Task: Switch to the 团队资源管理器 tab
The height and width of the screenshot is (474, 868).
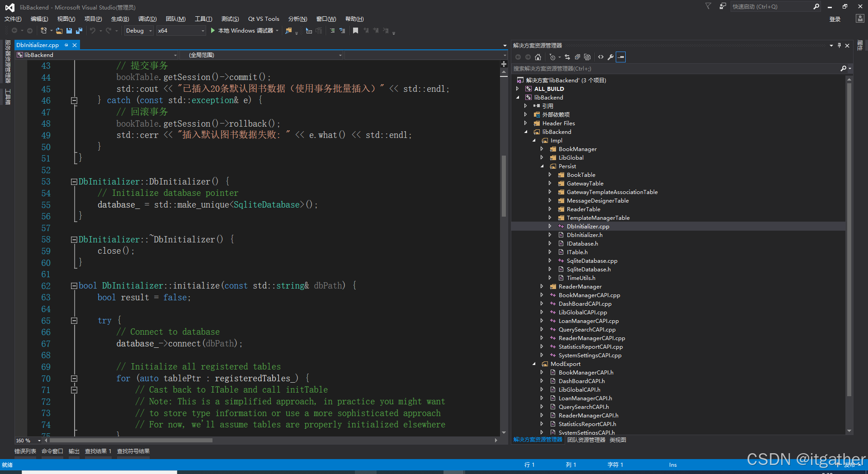Action: pyautogui.click(x=586, y=440)
